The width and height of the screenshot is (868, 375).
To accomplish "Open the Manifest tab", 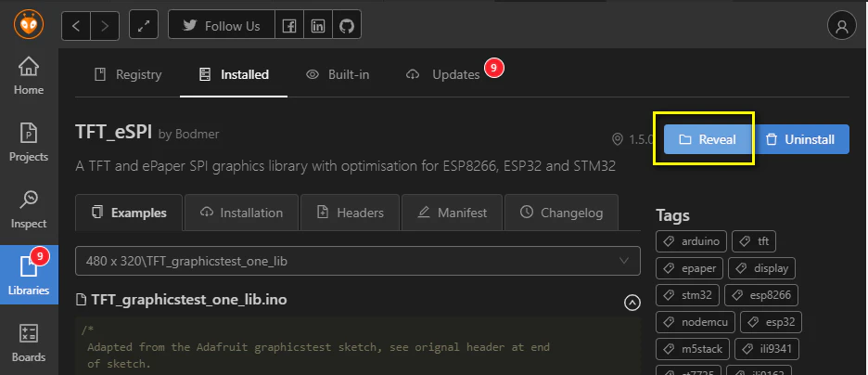I will (x=453, y=213).
